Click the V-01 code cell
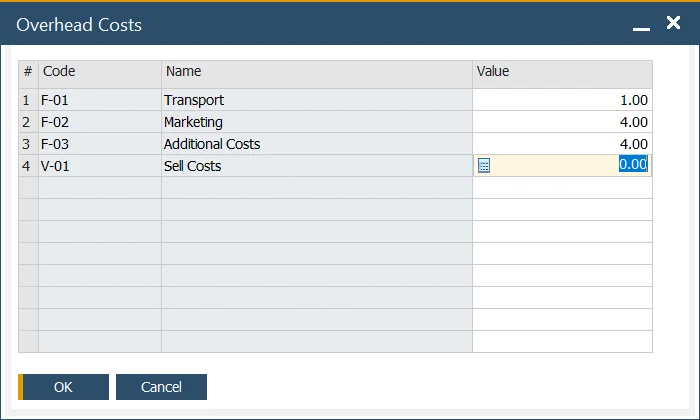This screenshot has height=420, width=700. [x=99, y=166]
